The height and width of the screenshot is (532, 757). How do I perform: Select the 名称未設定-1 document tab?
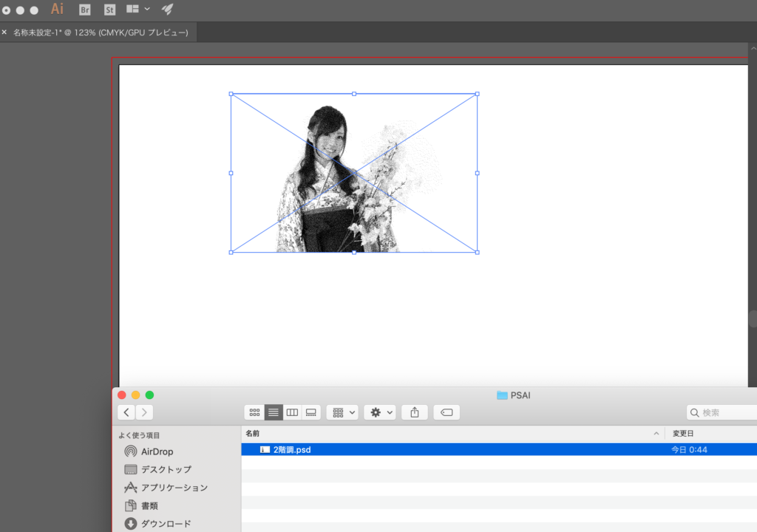coord(101,33)
